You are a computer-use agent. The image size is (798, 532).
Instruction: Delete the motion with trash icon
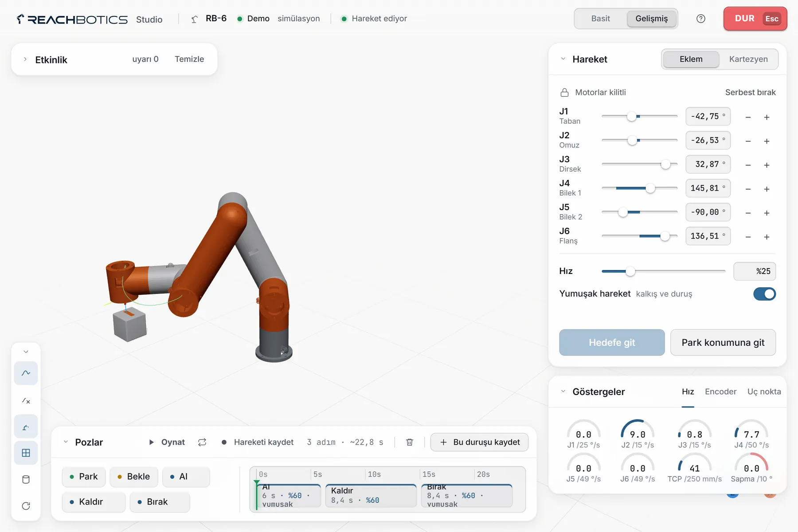410,442
